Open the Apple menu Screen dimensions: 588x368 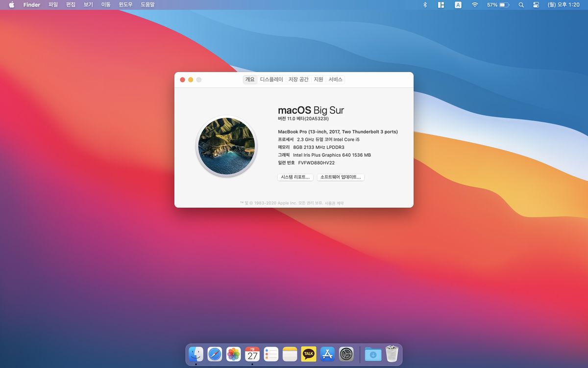pos(11,4)
